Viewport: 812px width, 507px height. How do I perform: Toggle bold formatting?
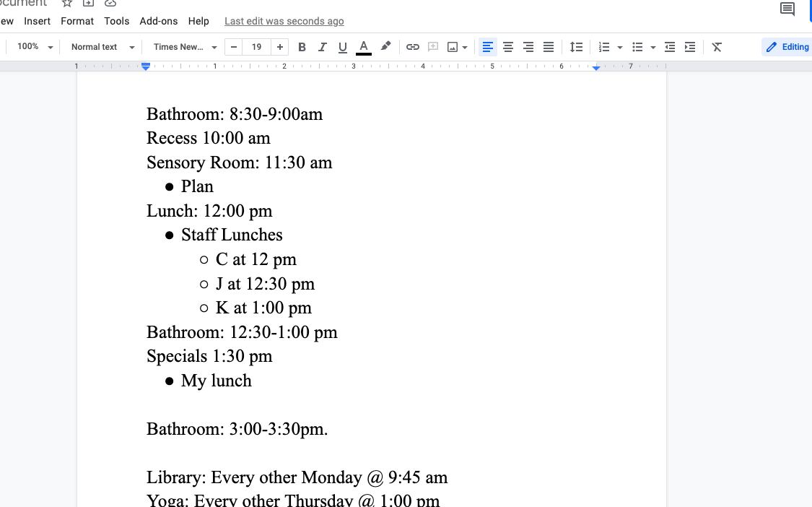pos(302,46)
